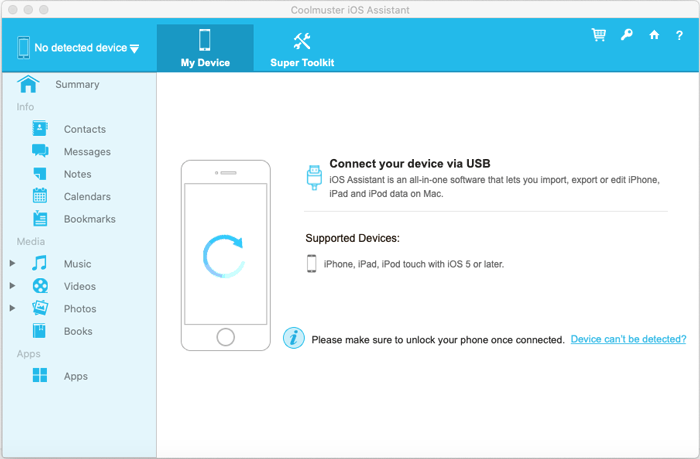Click the refresh arrow on phone illustration
The height and width of the screenshot is (459, 700).
tap(224, 256)
